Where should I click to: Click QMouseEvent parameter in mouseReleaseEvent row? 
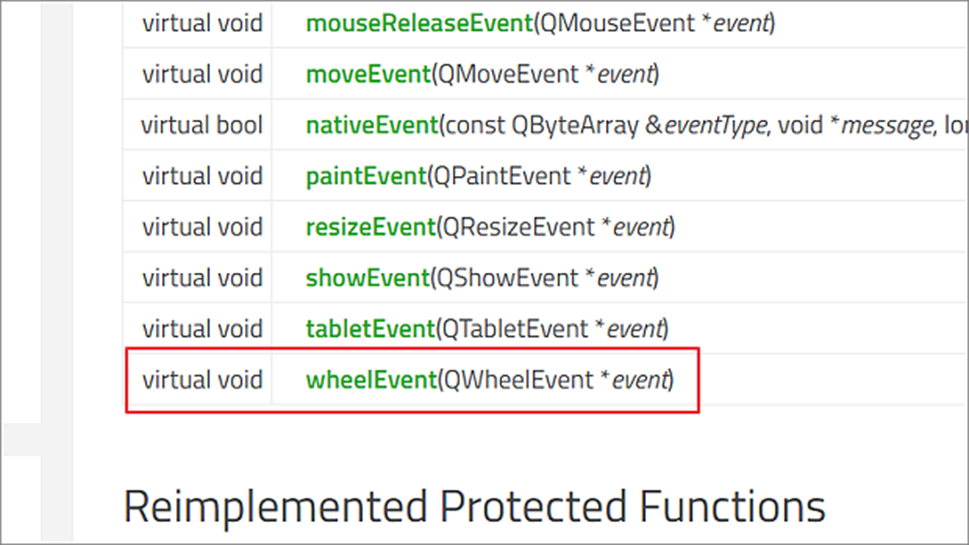pyautogui.click(x=617, y=23)
